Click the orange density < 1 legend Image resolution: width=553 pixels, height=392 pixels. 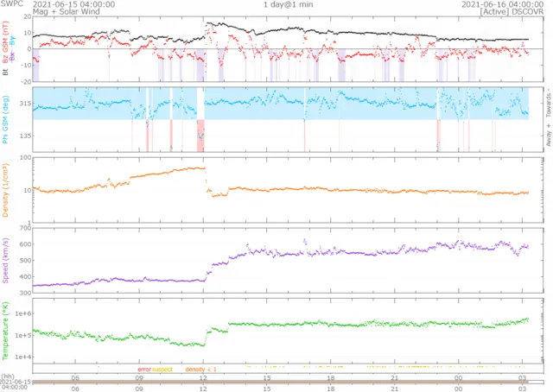[x=200, y=369]
